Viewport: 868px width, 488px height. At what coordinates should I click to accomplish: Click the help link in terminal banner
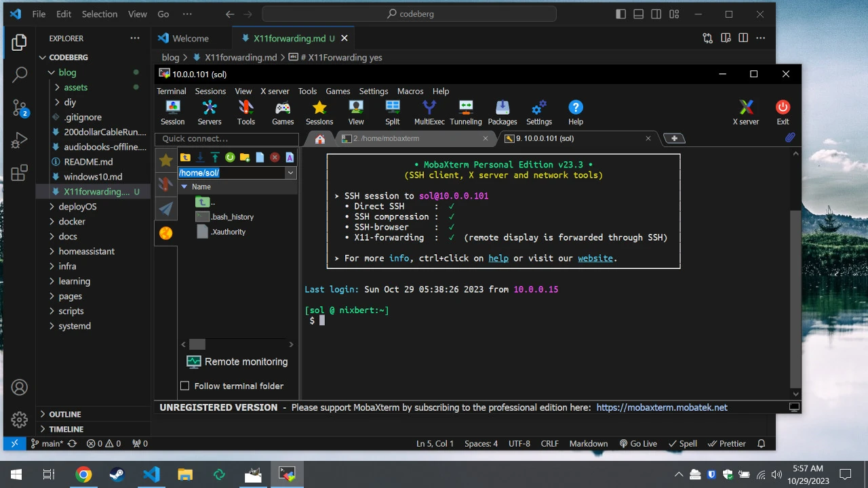point(498,258)
